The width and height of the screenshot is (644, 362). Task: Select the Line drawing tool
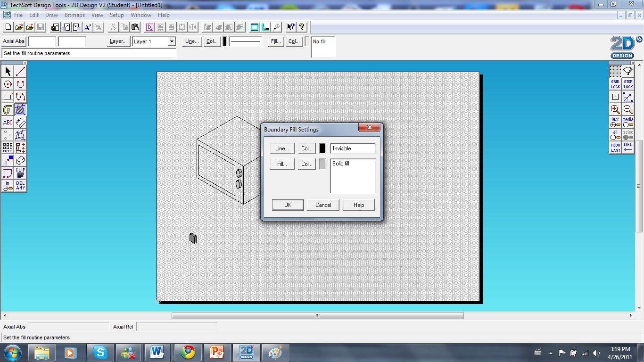pyautogui.click(x=20, y=71)
